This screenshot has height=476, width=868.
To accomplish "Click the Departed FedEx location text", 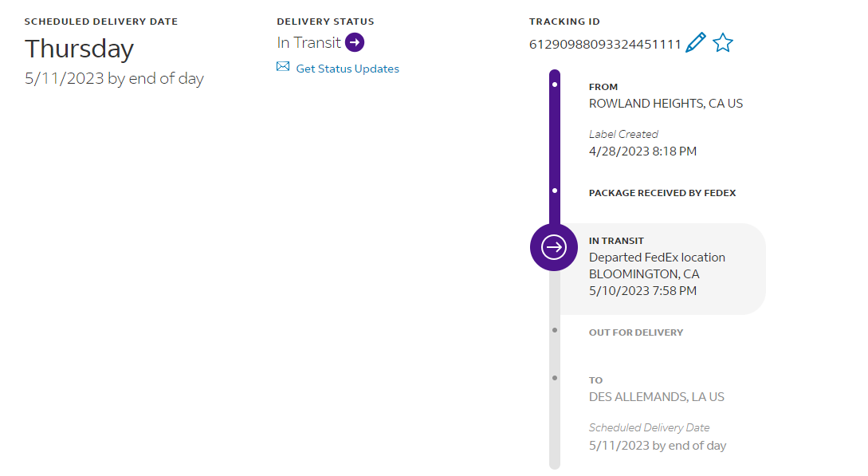I will [657, 258].
